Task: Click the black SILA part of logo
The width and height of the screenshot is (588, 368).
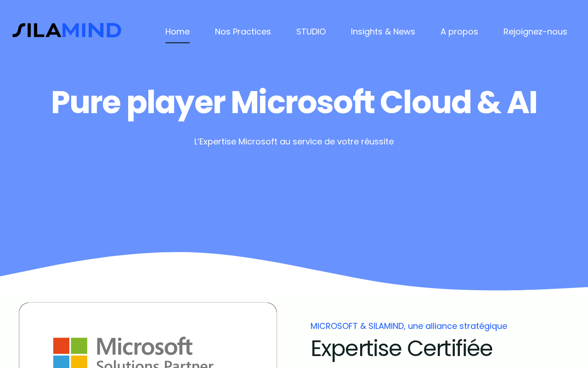Action: 37,30
